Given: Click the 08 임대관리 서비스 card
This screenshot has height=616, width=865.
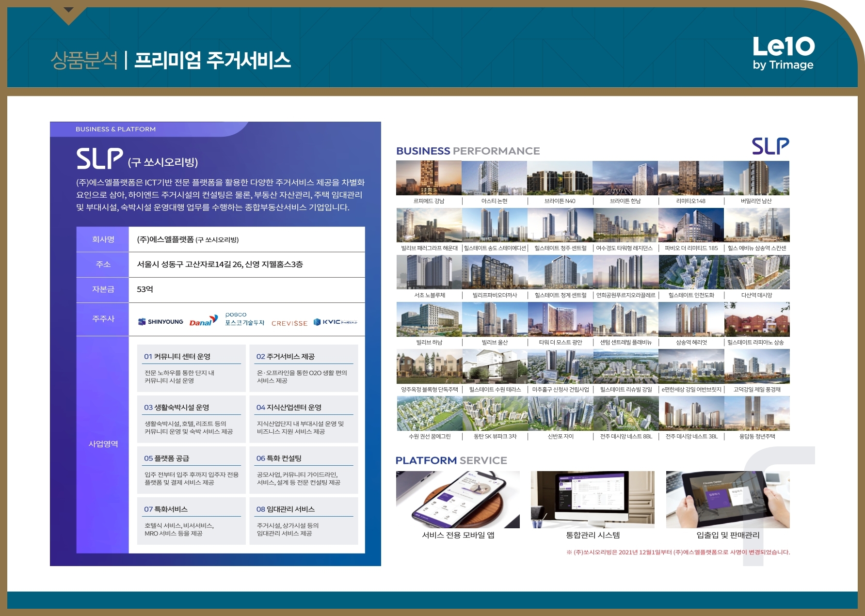Looking at the screenshot, I should [x=304, y=521].
